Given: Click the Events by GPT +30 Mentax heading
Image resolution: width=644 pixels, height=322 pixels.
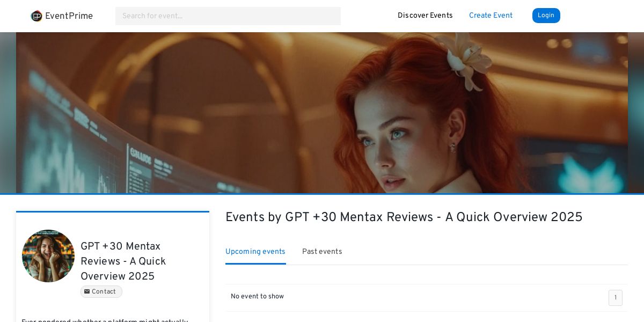Looking at the screenshot, I should tap(404, 217).
